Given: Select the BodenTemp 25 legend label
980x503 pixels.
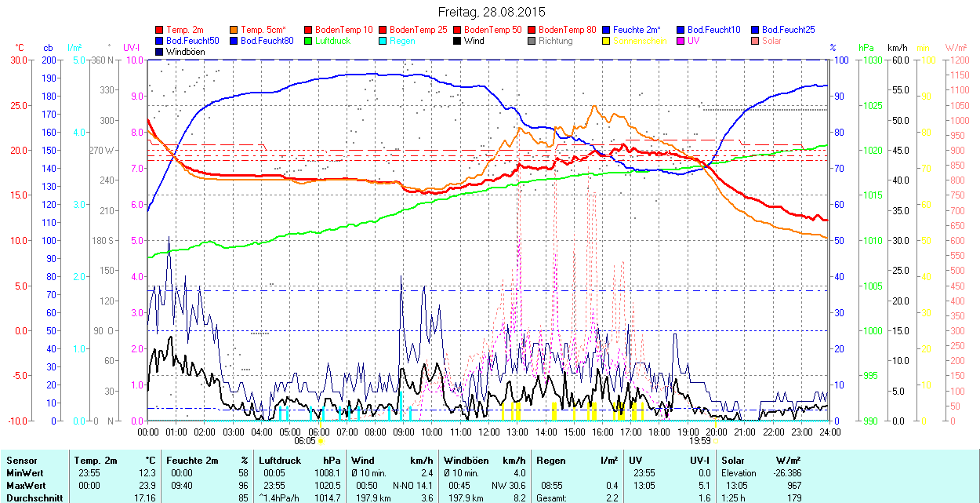Looking at the screenshot, I should [419, 29].
